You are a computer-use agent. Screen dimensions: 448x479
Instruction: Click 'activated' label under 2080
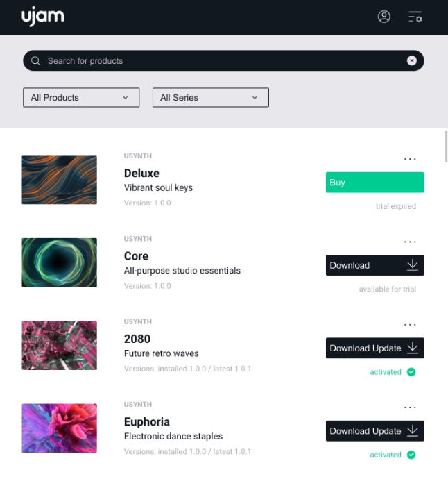click(x=386, y=372)
